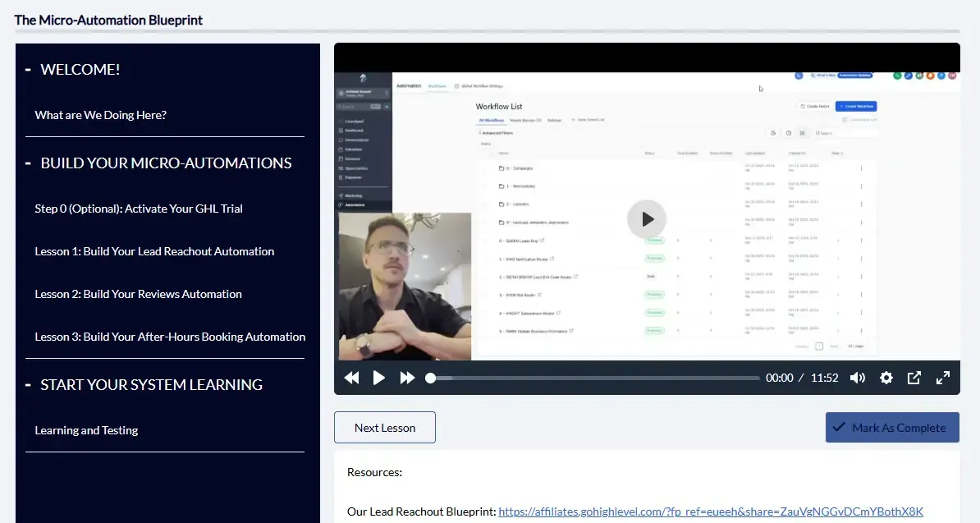Image resolution: width=980 pixels, height=523 pixels.
Task: Enter fullscreen with the expand icon
Action: (943, 378)
